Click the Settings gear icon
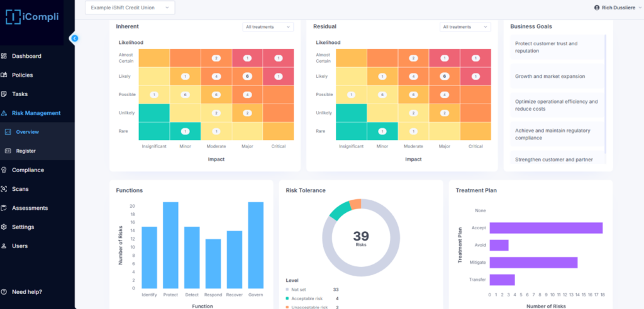The image size is (644, 309). click(x=4, y=227)
